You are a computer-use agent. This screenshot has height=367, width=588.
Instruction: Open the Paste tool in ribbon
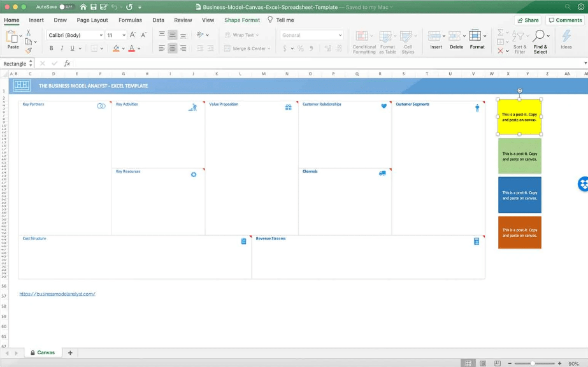13,40
